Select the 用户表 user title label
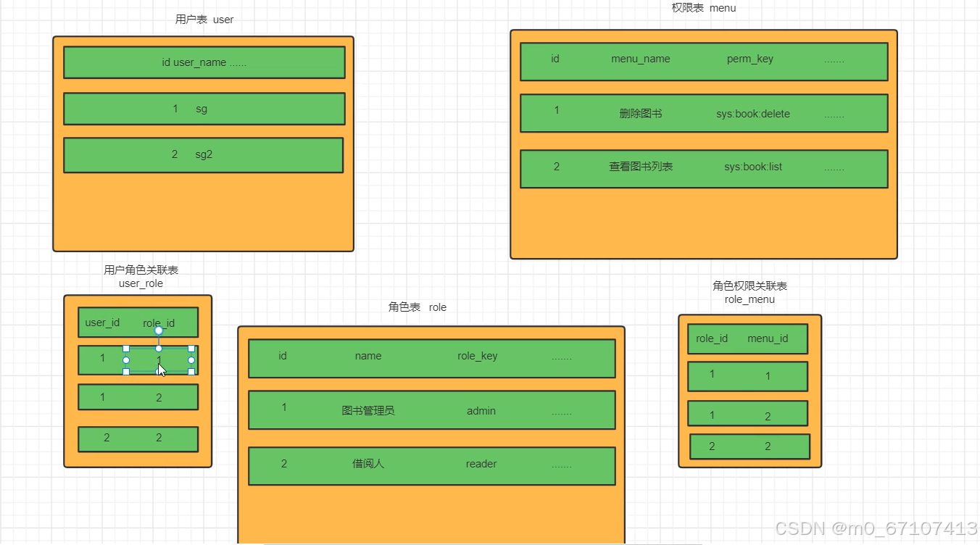 [x=204, y=20]
